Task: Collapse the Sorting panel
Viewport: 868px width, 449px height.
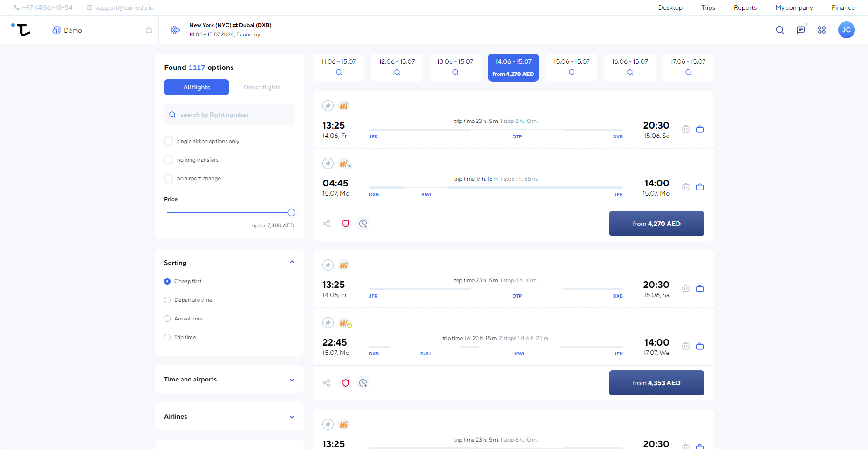Action: point(292,262)
